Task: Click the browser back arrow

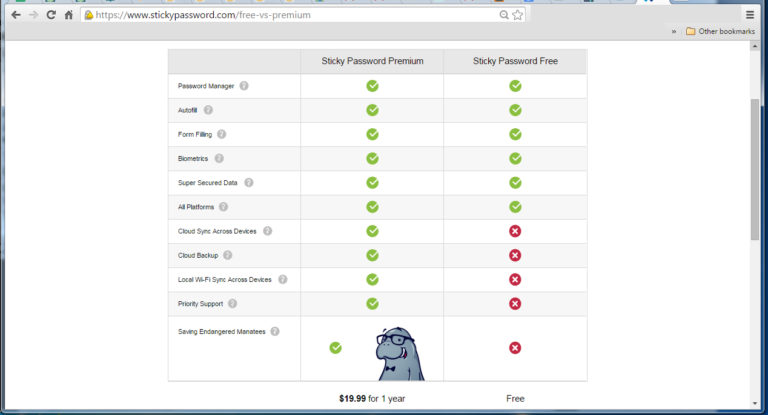Action: pos(13,15)
